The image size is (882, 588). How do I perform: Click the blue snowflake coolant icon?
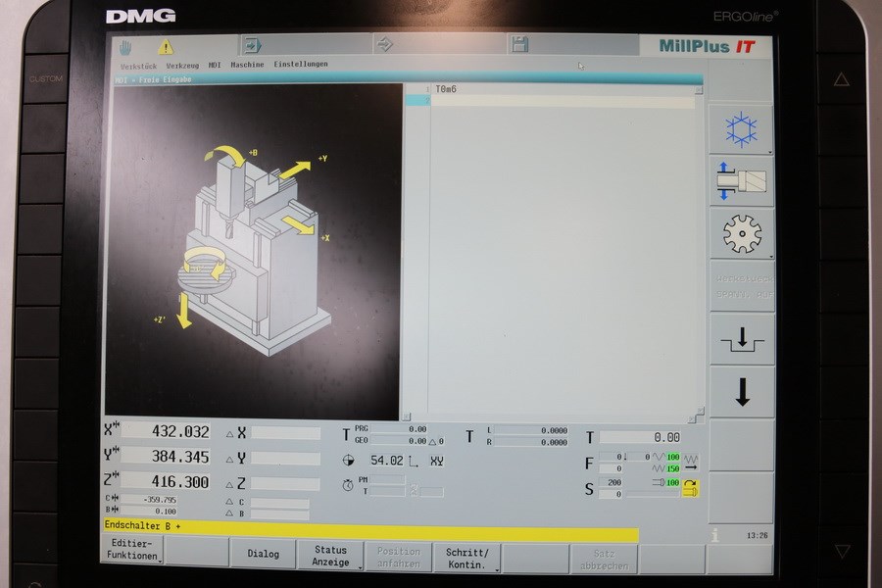coord(741,128)
